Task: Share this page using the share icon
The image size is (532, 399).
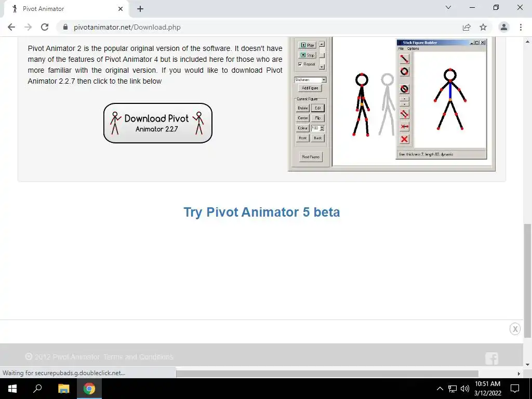Action: click(467, 27)
